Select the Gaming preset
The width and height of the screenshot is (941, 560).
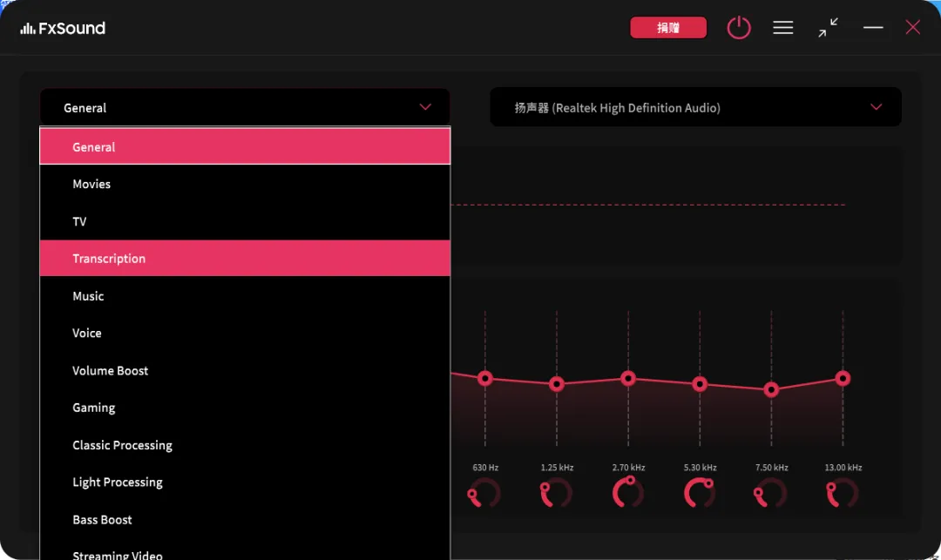coord(245,408)
